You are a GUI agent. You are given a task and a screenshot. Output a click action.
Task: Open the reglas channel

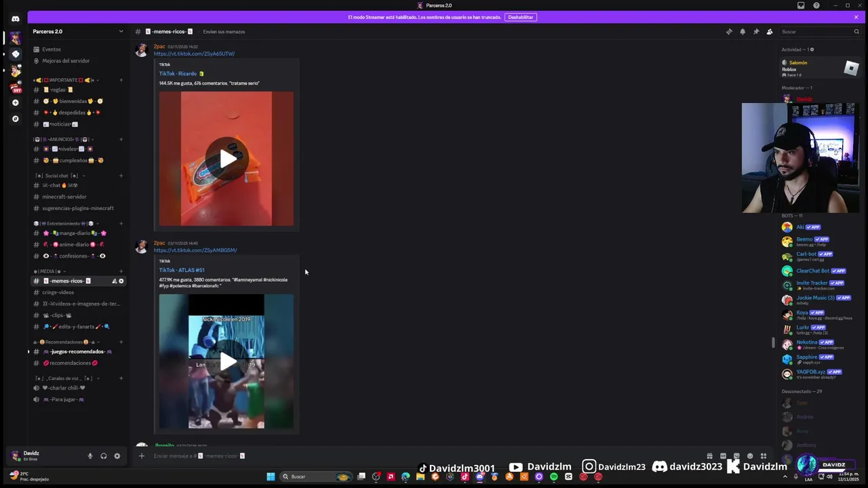pyautogui.click(x=78, y=89)
